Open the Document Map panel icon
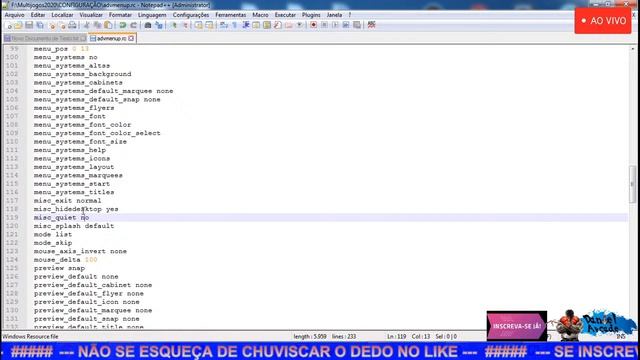 point(267,25)
